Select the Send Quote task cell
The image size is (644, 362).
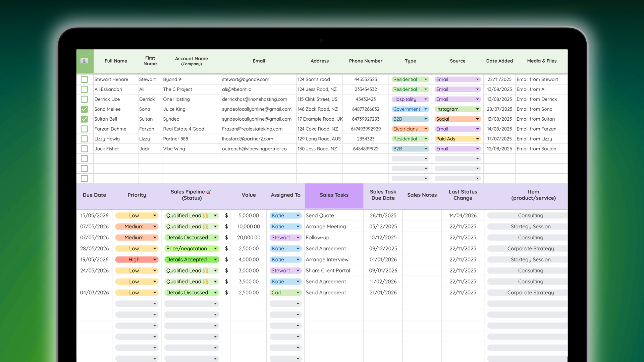pos(334,216)
